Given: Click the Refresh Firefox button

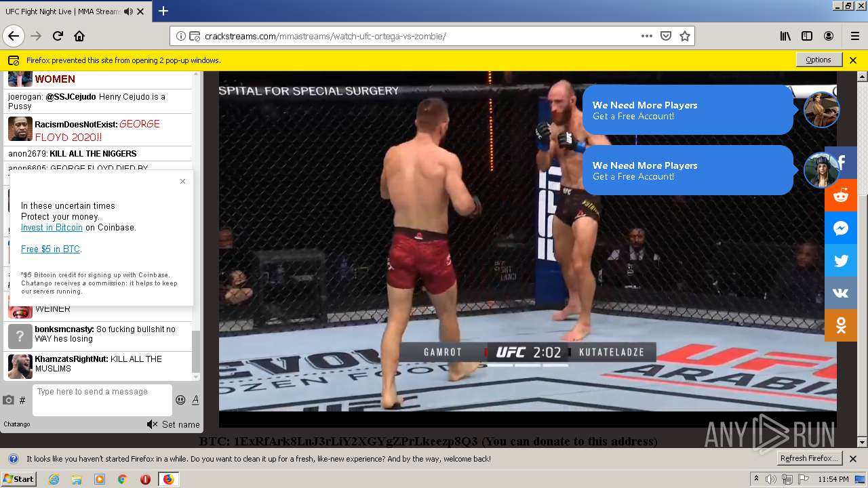Looking at the screenshot, I should (x=810, y=458).
